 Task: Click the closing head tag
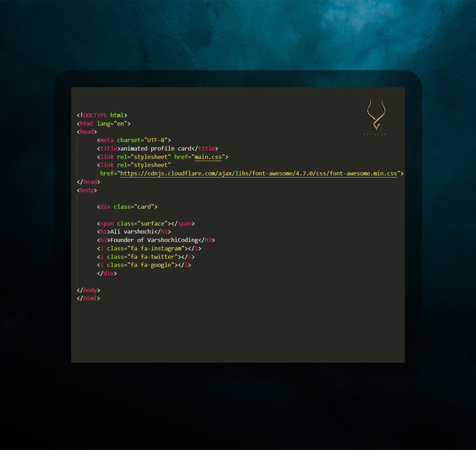click(x=88, y=182)
